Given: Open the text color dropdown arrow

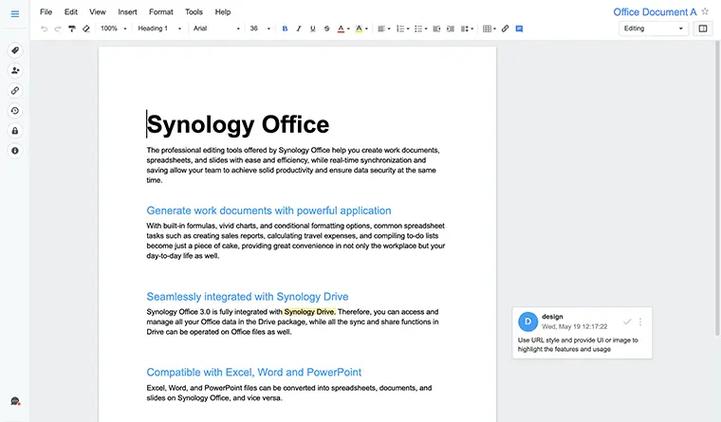Looking at the screenshot, I should 348,29.
